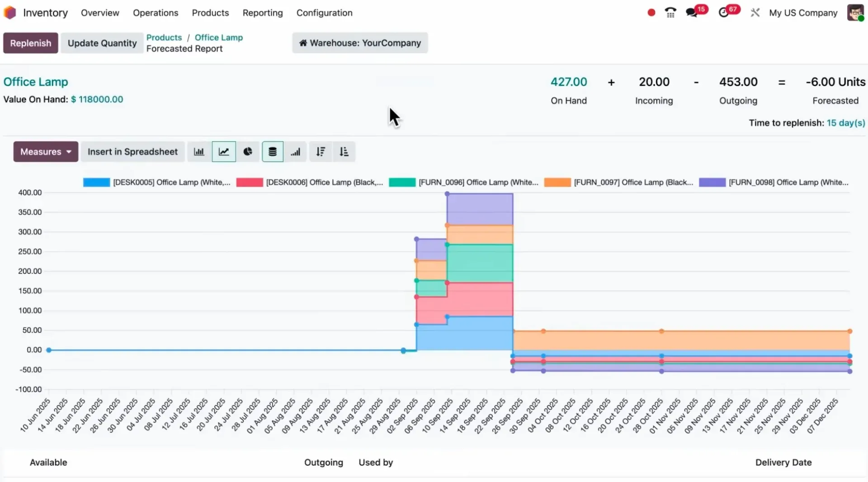
Task: Click the Inventory app title
Action: 45,13
